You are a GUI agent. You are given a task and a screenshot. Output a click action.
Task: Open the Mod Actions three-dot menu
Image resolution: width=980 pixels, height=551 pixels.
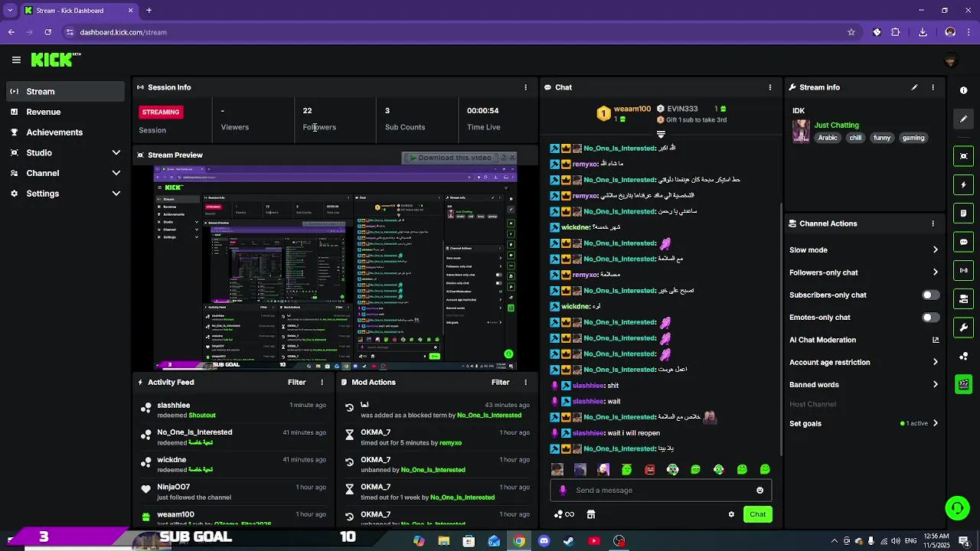point(525,382)
